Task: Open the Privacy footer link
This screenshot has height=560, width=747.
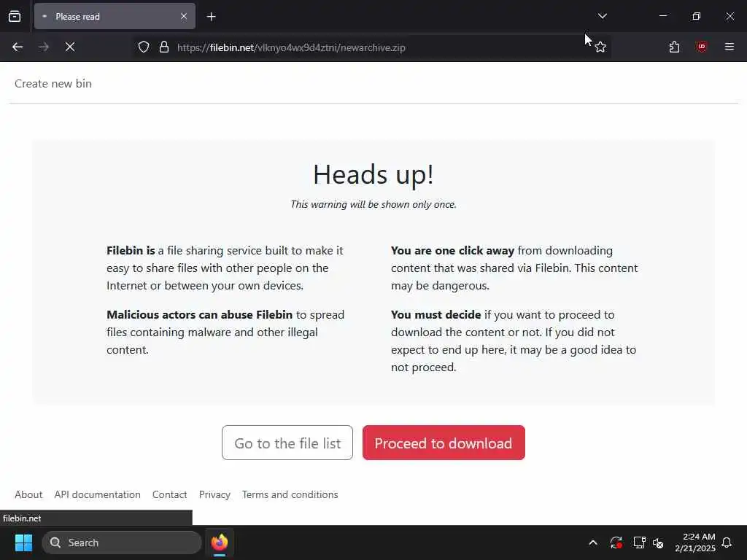Action: [214, 494]
